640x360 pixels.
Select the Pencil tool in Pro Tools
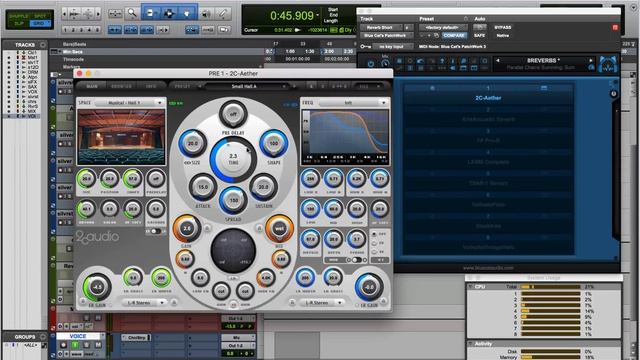223,13
